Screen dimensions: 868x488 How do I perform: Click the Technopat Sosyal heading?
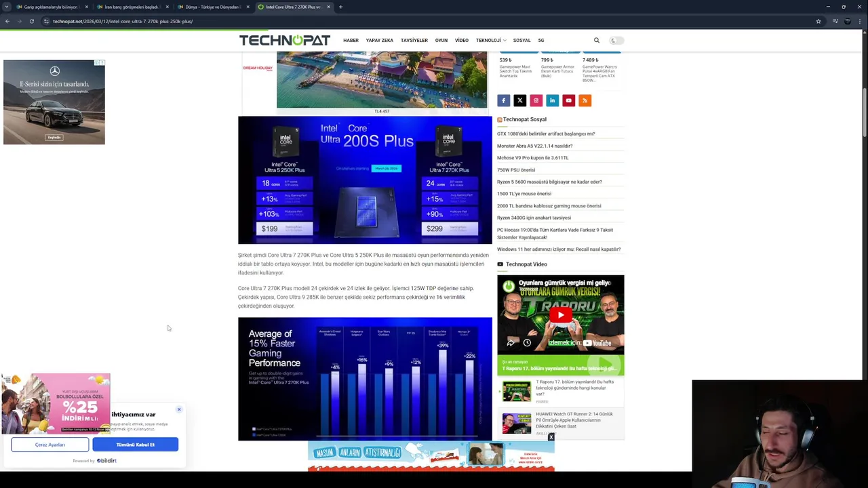[x=524, y=119]
